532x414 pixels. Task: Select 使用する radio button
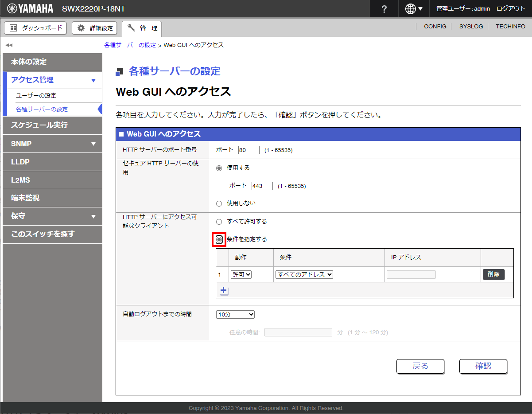(219, 168)
